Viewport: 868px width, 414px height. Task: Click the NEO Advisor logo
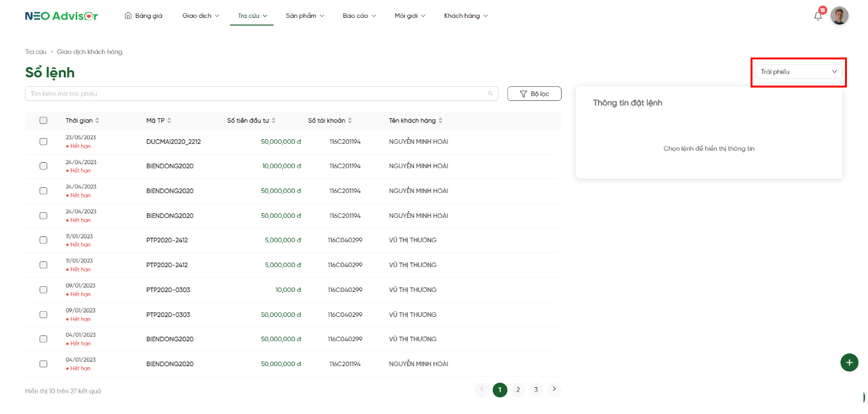tap(61, 16)
